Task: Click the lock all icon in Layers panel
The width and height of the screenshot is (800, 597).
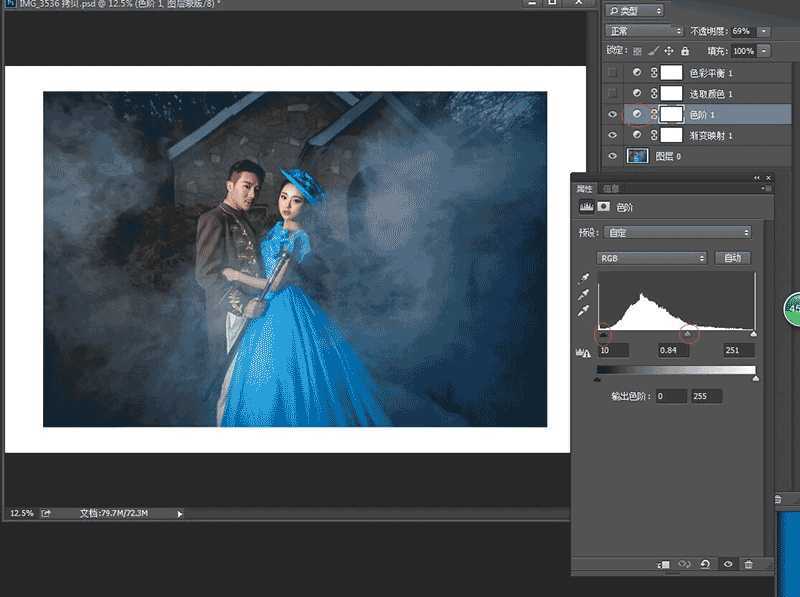Action: [x=685, y=50]
